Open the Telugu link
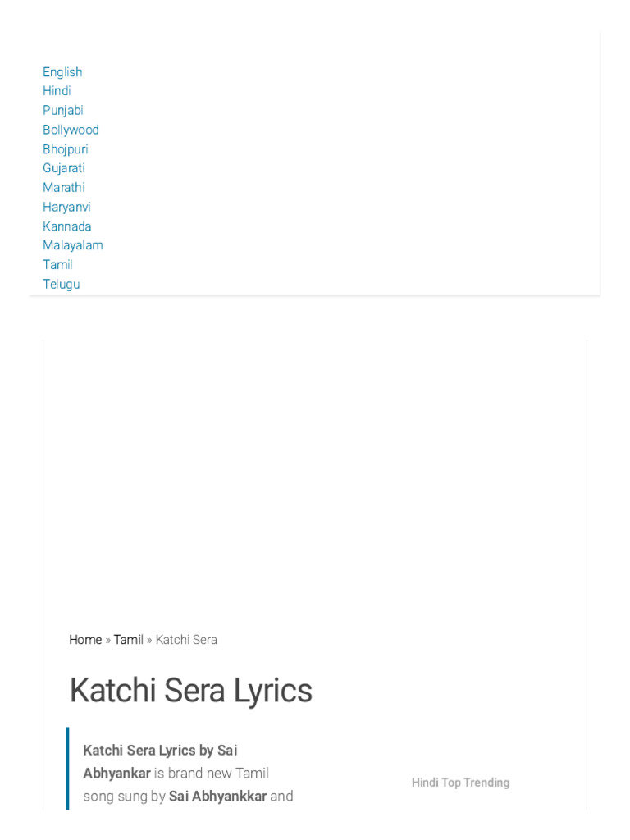 (x=62, y=284)
